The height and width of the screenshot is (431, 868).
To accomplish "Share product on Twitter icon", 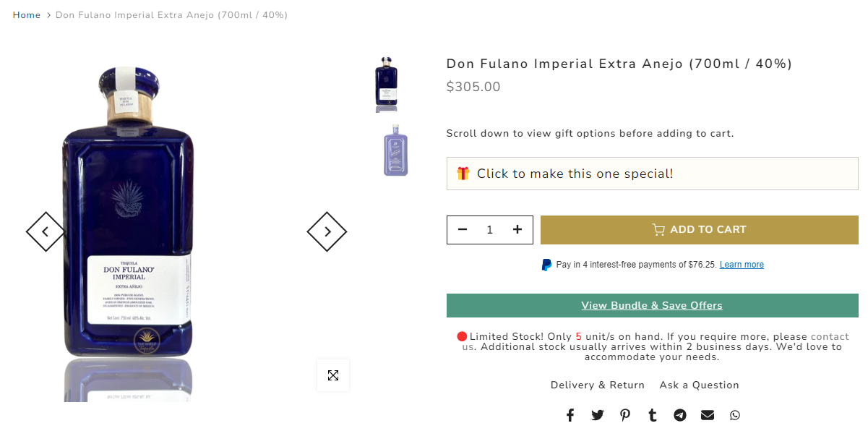I will (597, 415).
